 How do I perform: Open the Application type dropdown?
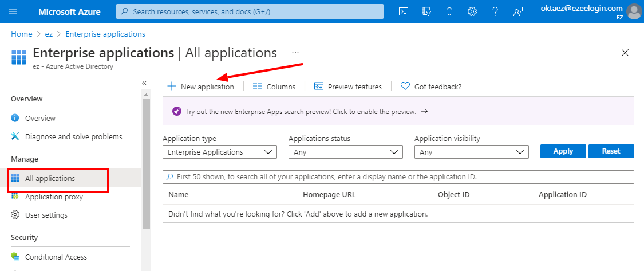pos(220,152)
